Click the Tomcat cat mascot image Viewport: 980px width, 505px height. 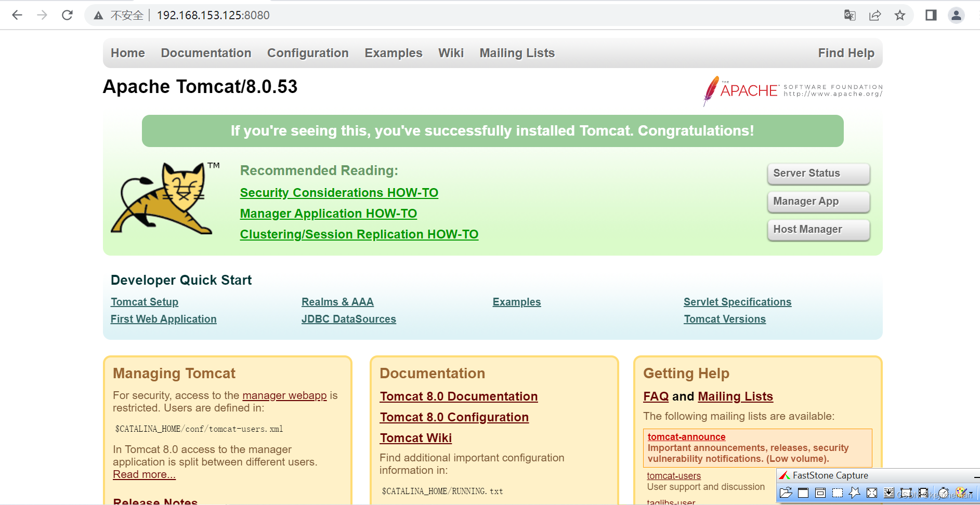coord(164,198)
